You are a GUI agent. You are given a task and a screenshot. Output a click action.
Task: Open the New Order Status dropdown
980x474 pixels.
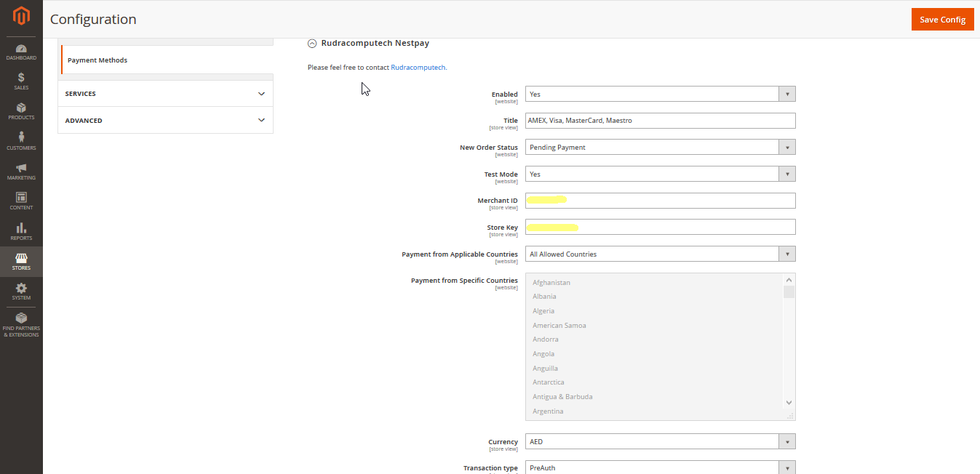[660, 147]
